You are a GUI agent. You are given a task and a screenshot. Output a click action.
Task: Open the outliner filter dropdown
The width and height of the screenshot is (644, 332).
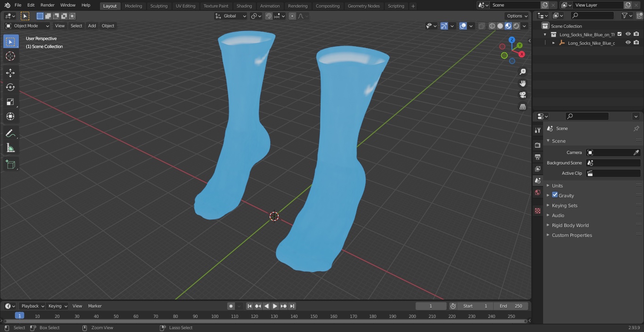pos(627,16)
